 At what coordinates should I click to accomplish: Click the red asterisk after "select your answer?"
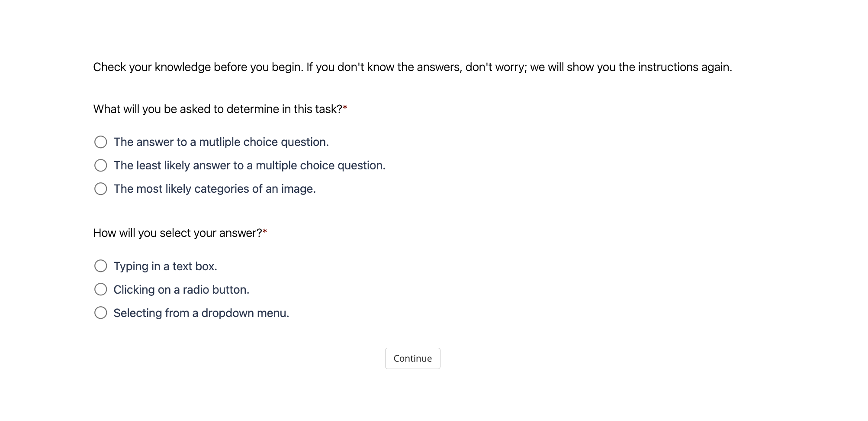tap(265, 232)
